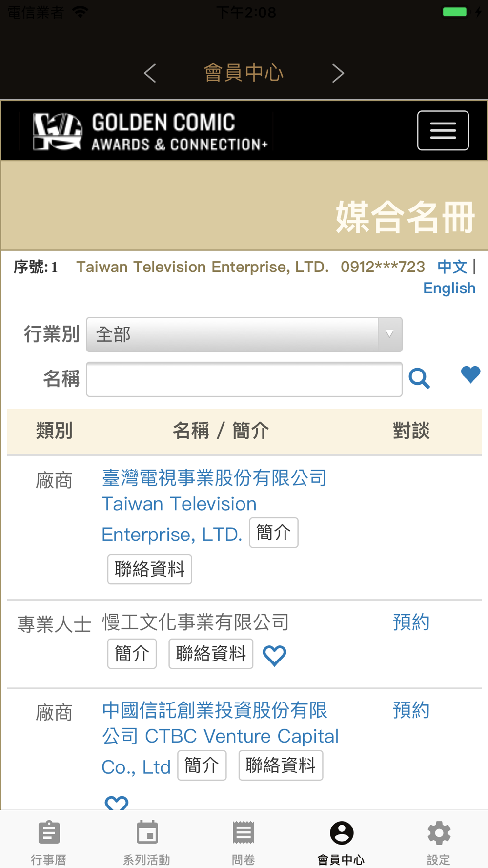488x868 pixels.
Task: Go forward with the right chevron arrow
Action: pos(338,73)
